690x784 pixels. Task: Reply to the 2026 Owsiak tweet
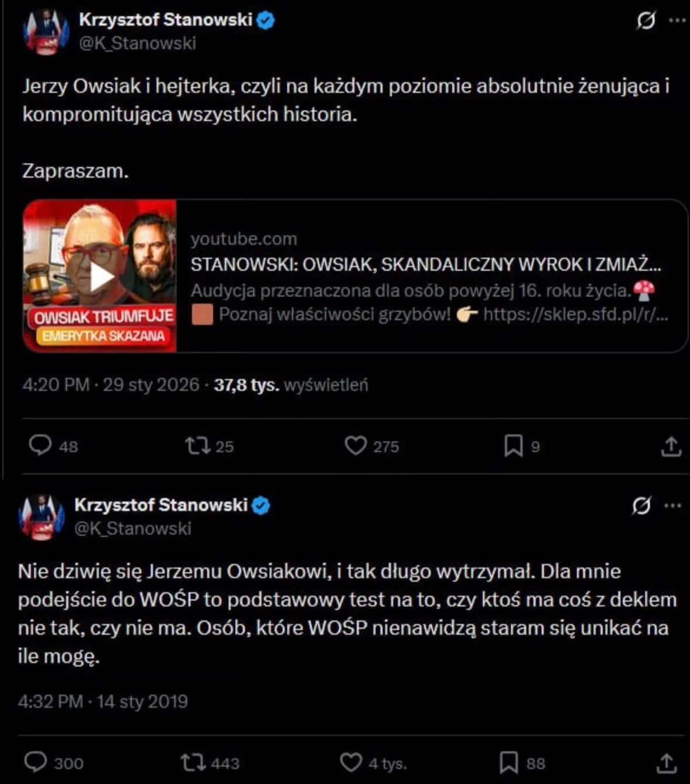[40, 446]
